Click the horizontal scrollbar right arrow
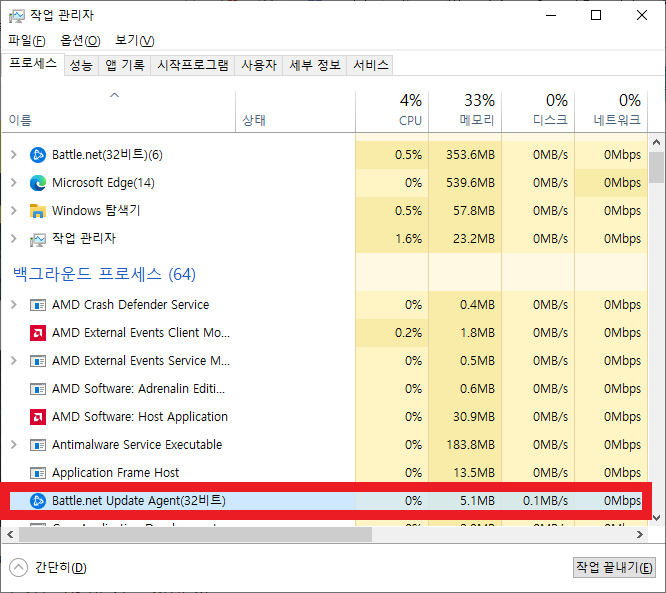 [640, 534]
